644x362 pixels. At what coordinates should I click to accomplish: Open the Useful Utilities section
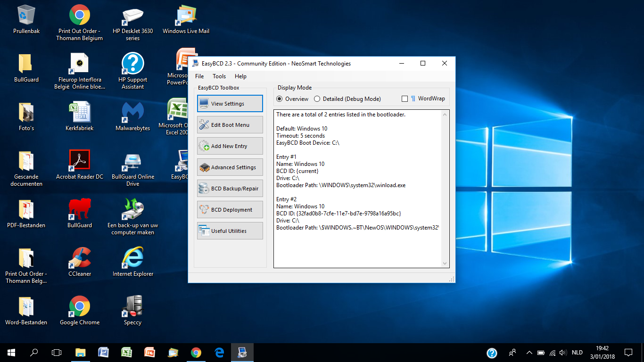coord(230,231)
